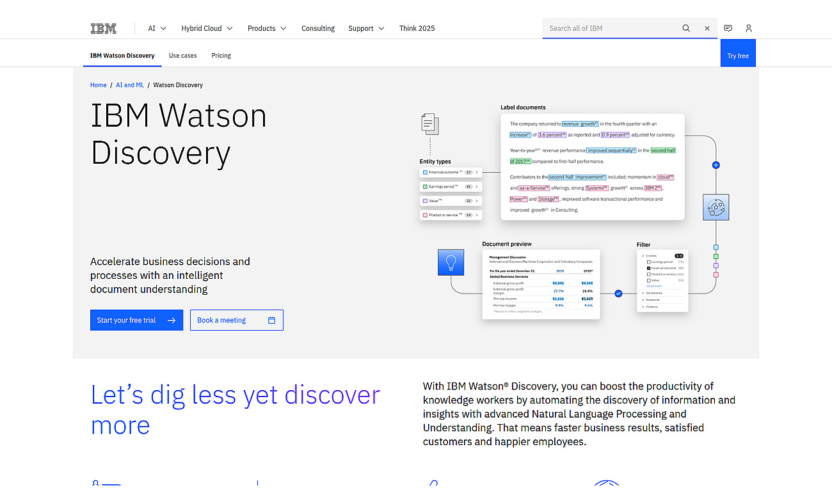
Task: Click the highlighted 'Storage' label
Action: (548, 199)
